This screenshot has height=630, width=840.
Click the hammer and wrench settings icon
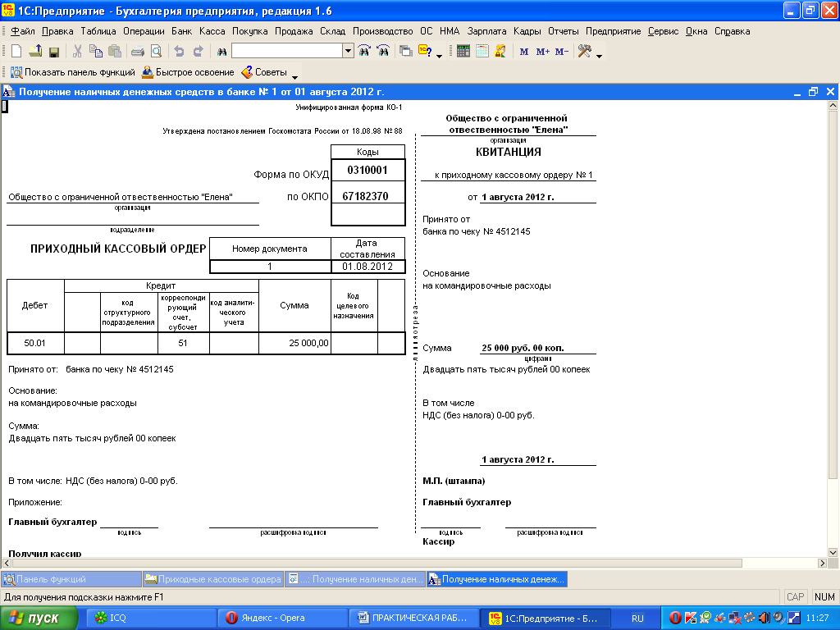tap(584, 52)
